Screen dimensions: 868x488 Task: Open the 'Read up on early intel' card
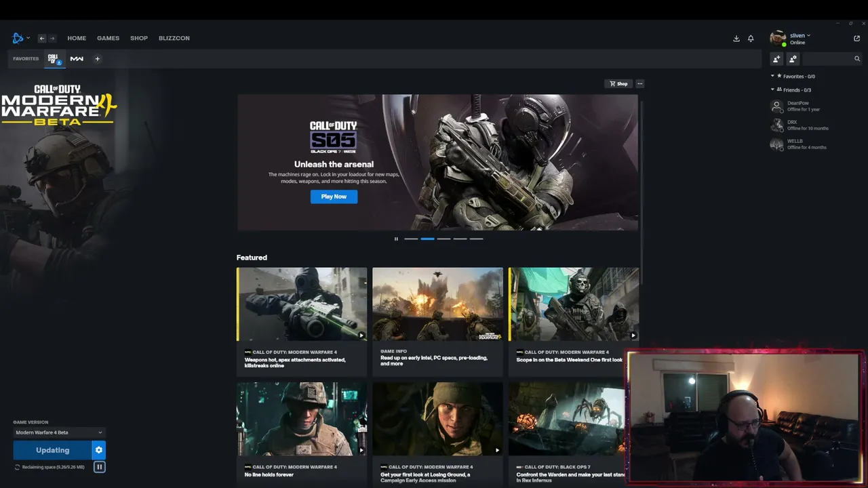tap(437, 321)
